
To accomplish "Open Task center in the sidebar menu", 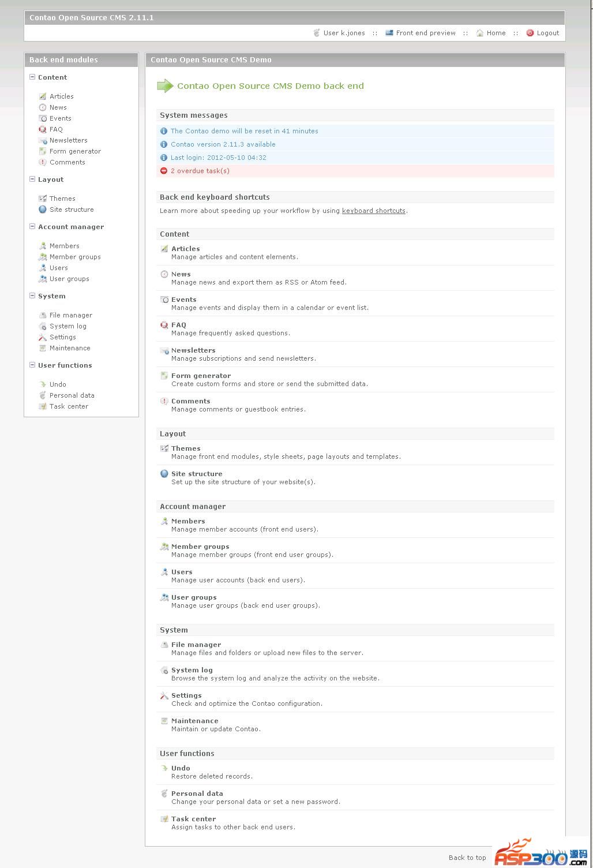I will pos(69,406).
